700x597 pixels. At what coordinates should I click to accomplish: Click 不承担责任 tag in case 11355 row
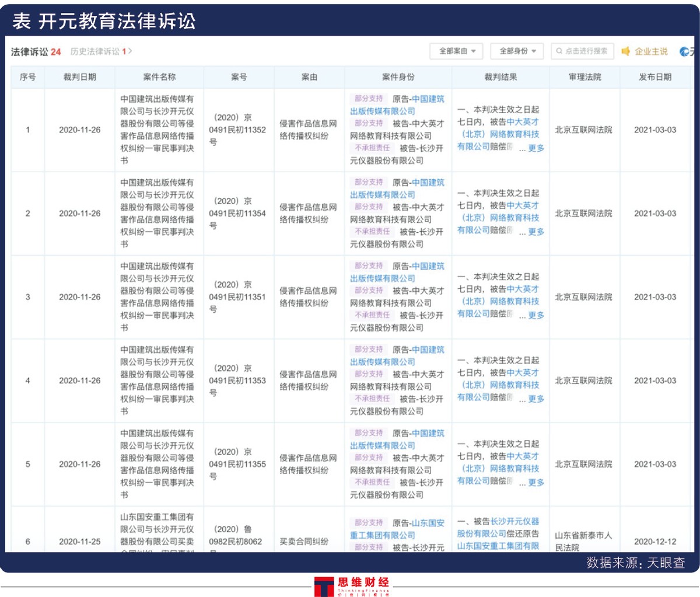pyautogui.click(x=372, y=483)
